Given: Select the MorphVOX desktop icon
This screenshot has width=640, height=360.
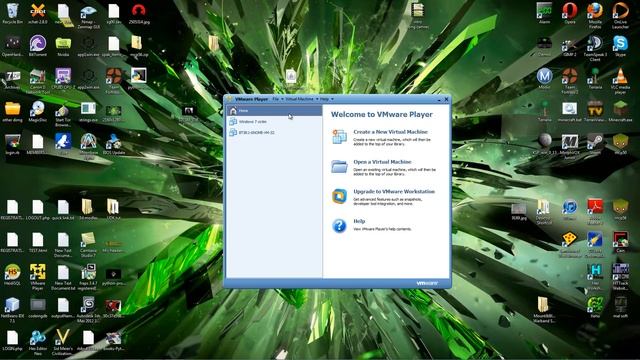Looking at the screenshot, I should coord(570,147).
